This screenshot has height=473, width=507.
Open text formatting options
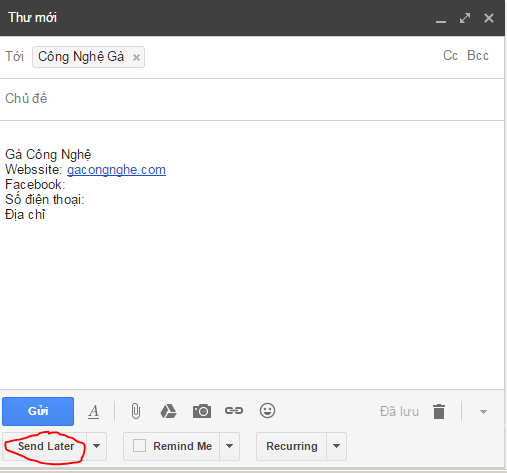point(94,411)
